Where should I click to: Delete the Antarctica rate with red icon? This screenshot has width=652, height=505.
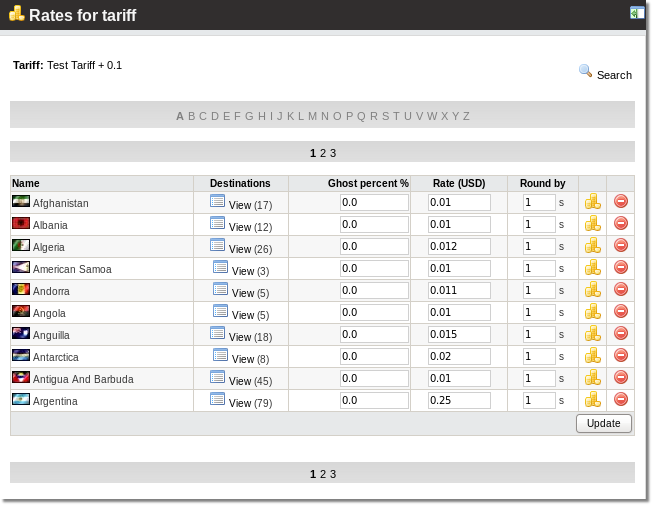pos(620,356)
